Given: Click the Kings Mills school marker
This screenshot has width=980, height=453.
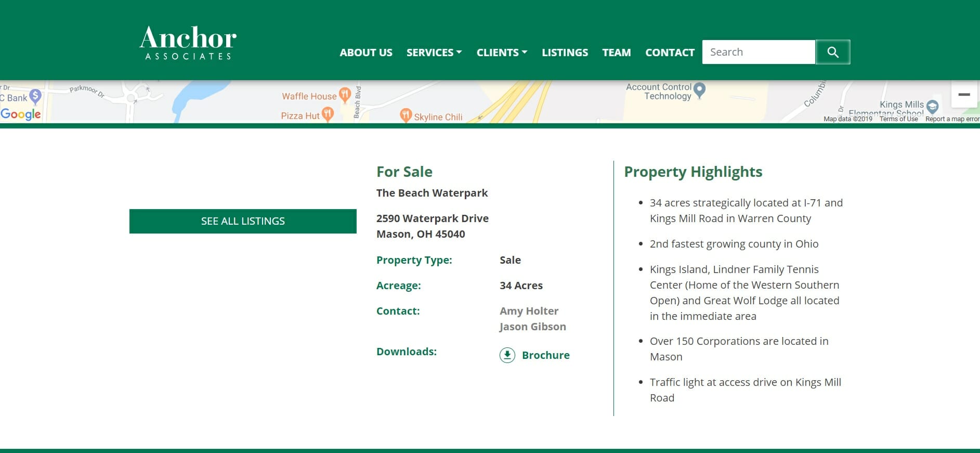Looking at the screenshot, I should tap(932, 107).
